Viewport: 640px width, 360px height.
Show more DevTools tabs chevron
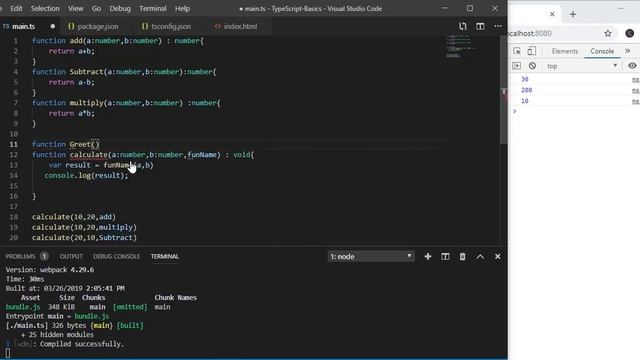tap(628, 51)
